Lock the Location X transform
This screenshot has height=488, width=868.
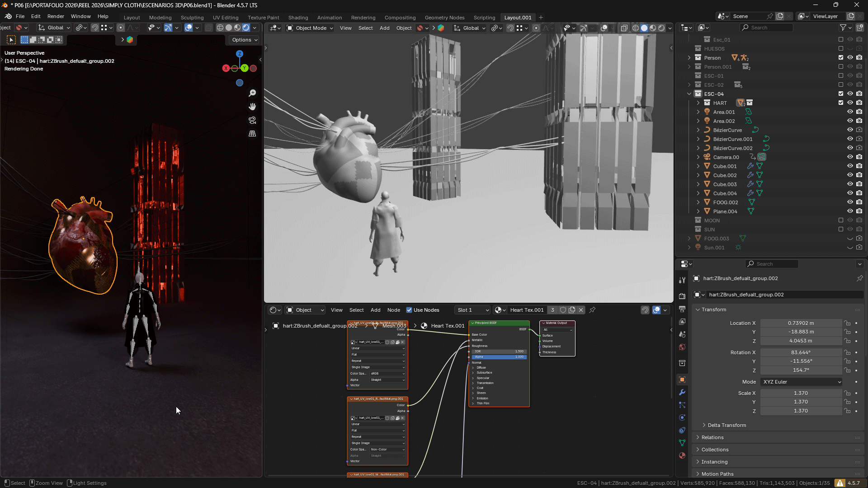click(x=847, y=323)
